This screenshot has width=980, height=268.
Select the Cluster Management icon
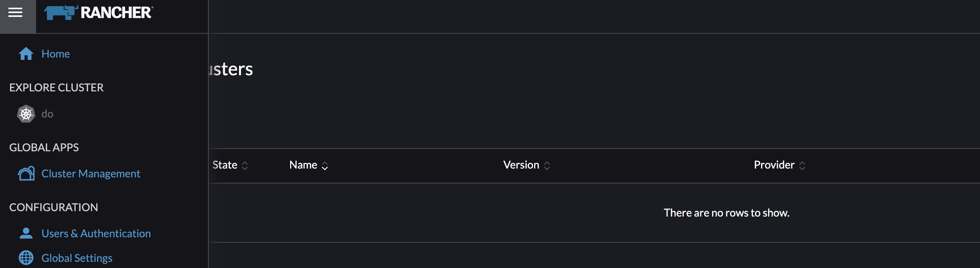(x=25, y=174)
